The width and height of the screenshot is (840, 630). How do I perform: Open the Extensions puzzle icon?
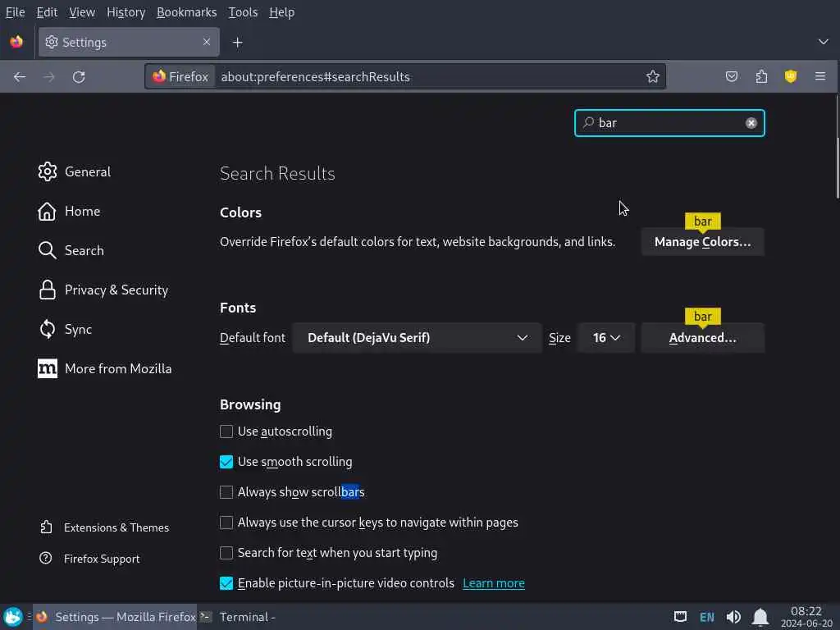point(761,76)
